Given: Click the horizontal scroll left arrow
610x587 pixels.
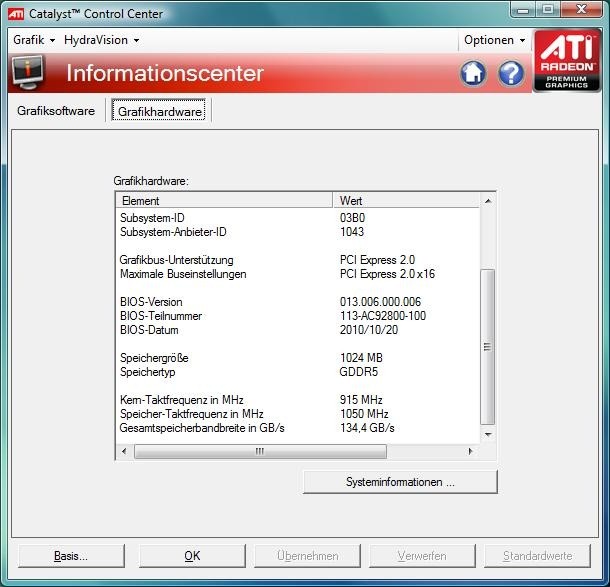Looking at the screenshot, I should [124, 451].
